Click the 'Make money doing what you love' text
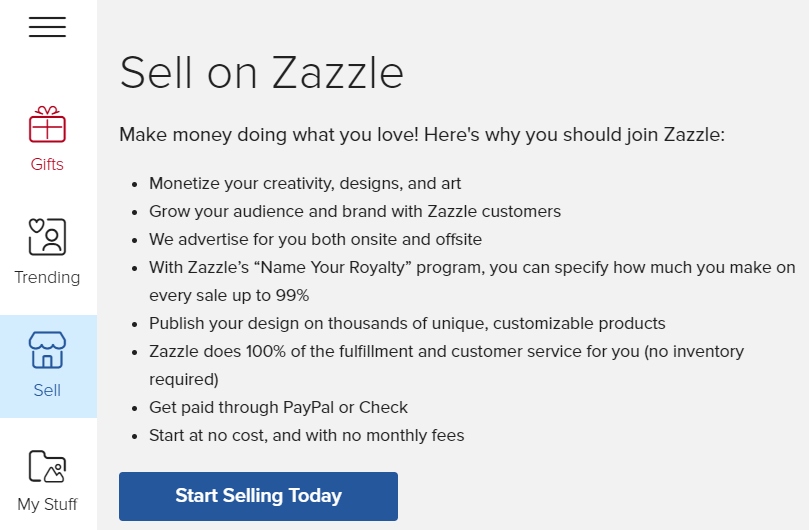 tap(422, 135)
